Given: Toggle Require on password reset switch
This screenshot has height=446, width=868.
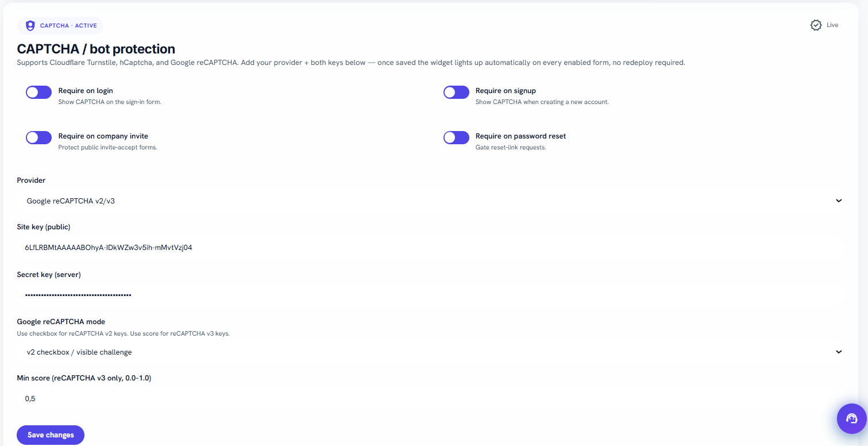Looking at the screenshot, I should coord(456,137).
